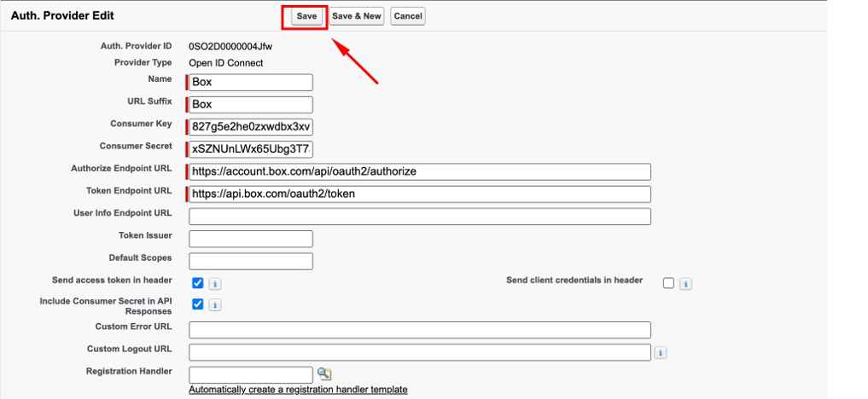Screen dimensions: 868x399
Task: Click into the Consumer Secret field
Action: (251, 149)
